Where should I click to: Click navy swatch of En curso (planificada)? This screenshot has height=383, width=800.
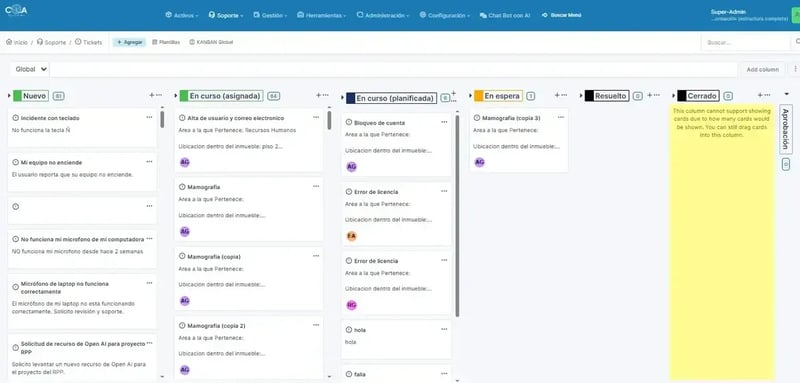tap(351, 98)
